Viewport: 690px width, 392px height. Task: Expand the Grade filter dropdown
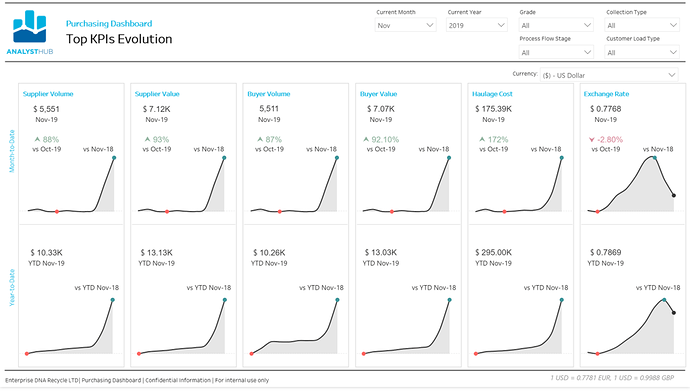tap(556, 26)
